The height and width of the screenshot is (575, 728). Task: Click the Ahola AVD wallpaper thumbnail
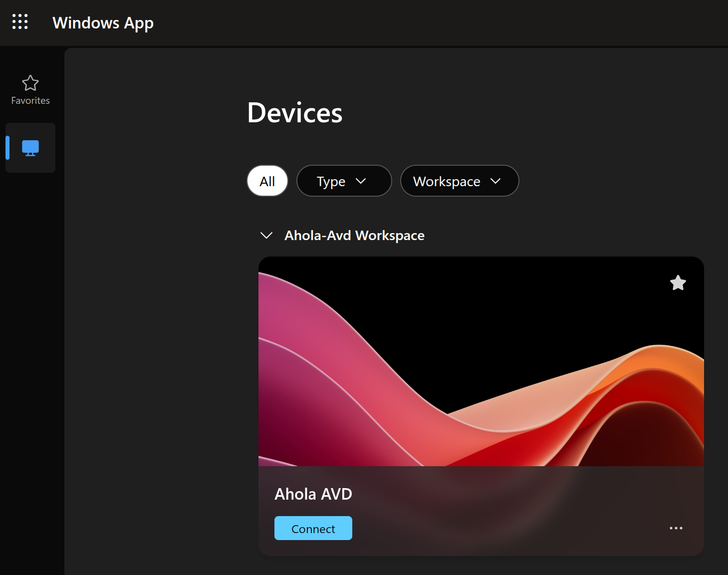tap(481, 361)
